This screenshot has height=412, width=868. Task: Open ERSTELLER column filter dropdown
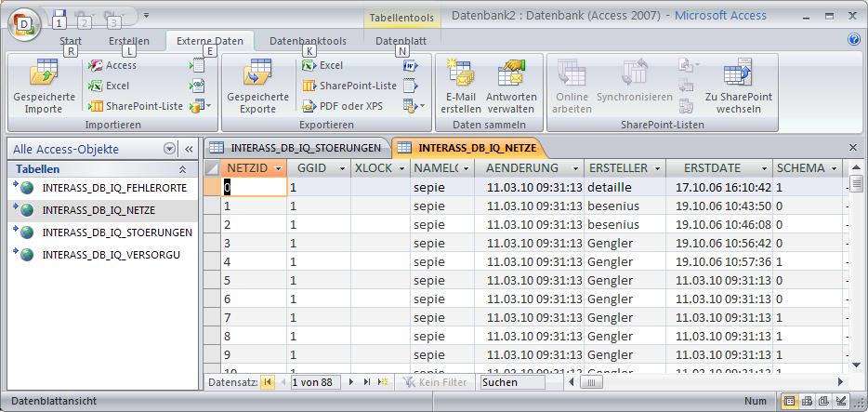tap(658, 168)
